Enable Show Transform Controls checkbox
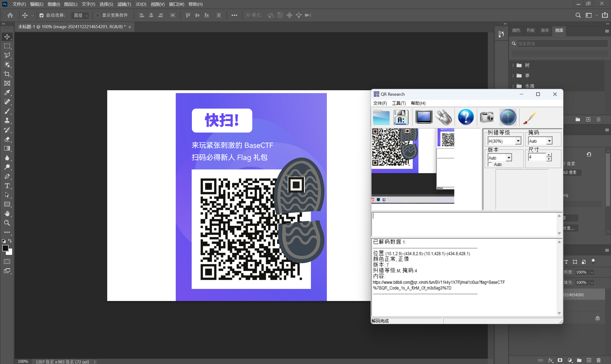Viewport: 611px width, 364px height. pos(98,15)
